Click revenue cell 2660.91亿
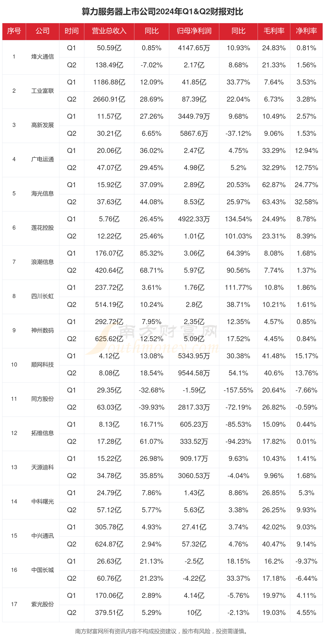Screen dimensions: 325x644 click(109, 99)
